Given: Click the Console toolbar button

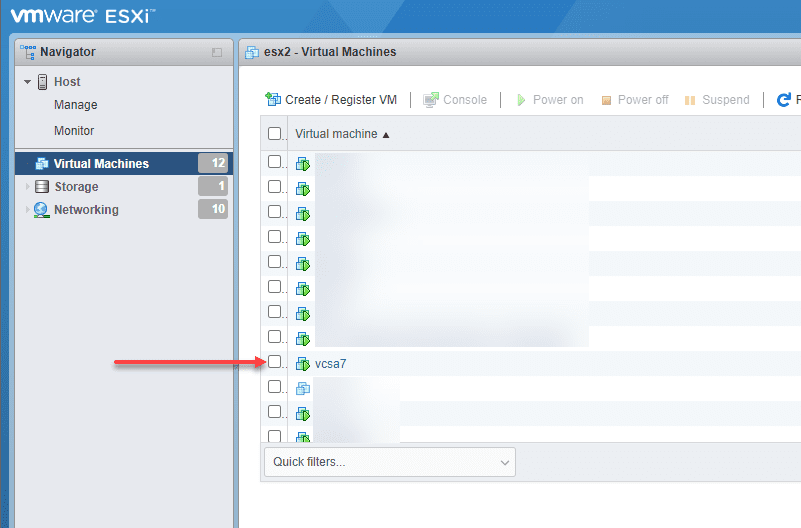Looking at the screenshot, I should coord(455,100).
